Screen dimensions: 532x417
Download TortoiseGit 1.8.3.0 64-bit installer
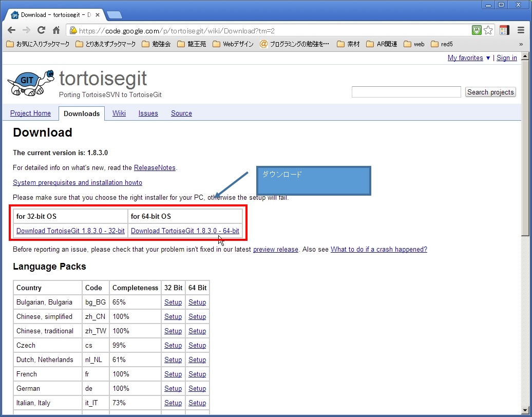click(x=185, y=231)
